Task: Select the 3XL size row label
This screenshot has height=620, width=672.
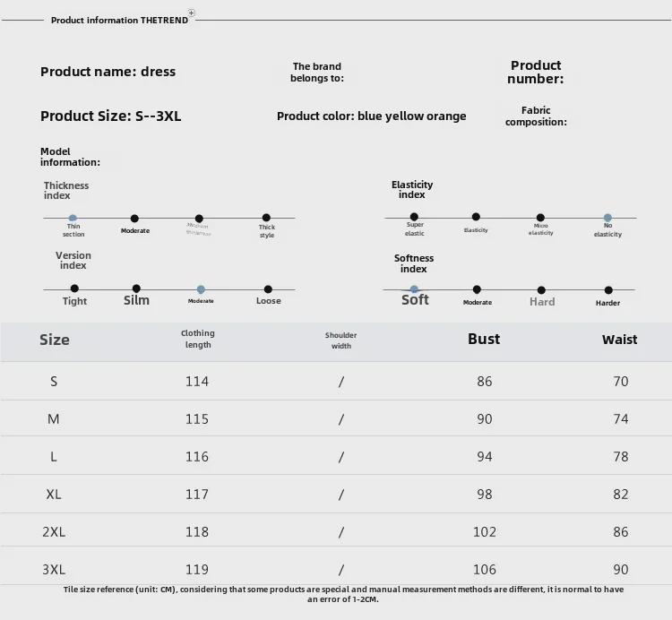Action: tap(54, 570)
